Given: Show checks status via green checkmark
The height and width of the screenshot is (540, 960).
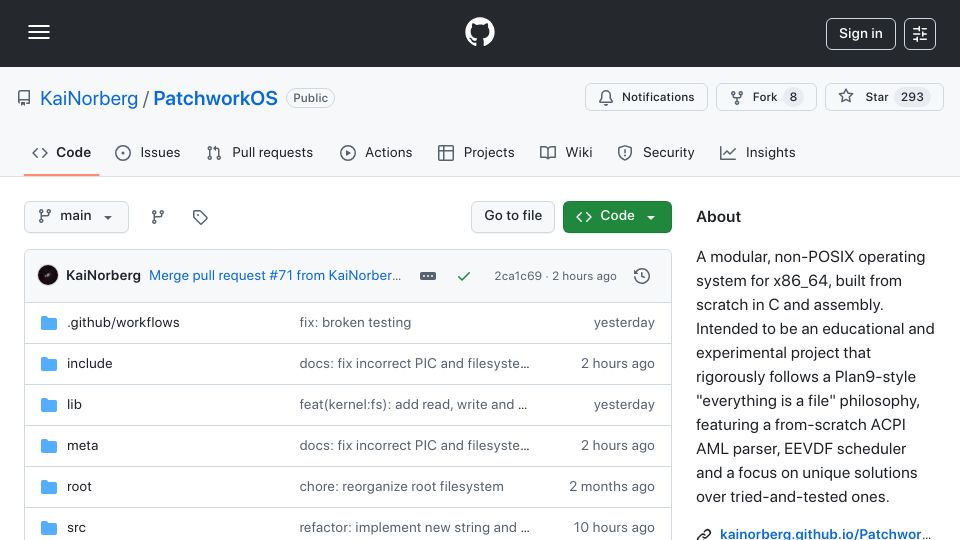Looking at the screenshot, I should click(x=463, y=276).
